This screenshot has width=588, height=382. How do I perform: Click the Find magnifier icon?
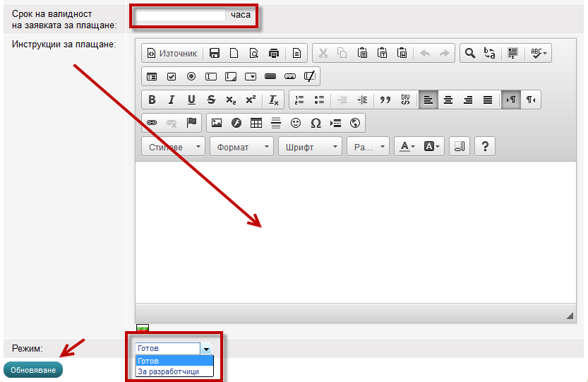(469, 53)
